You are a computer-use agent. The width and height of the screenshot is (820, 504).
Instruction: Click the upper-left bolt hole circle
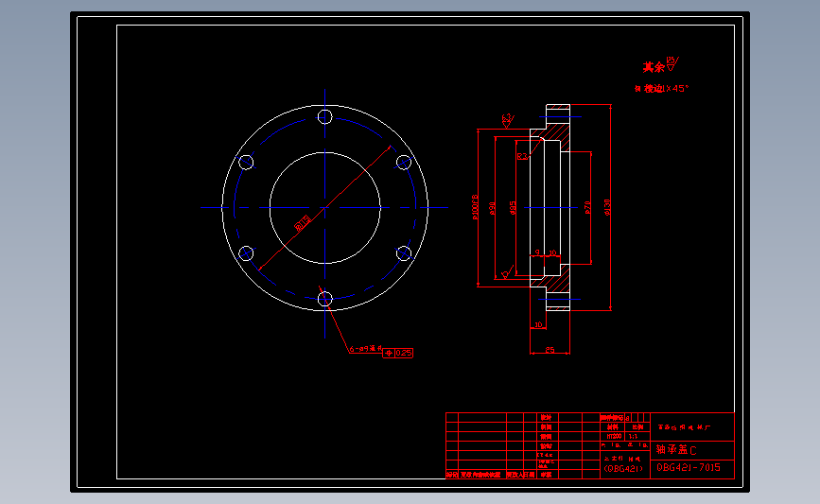(x=246, y=162)
